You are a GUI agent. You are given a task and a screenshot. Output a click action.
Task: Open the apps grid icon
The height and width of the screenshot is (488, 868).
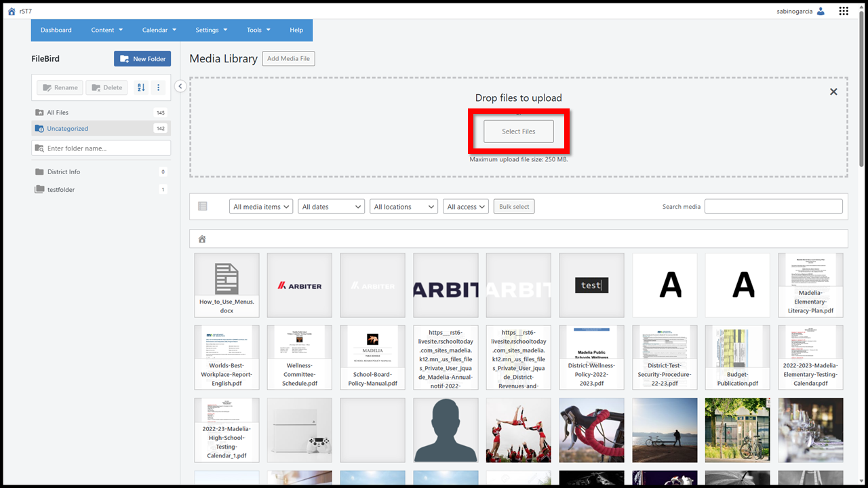pos(844,11)
